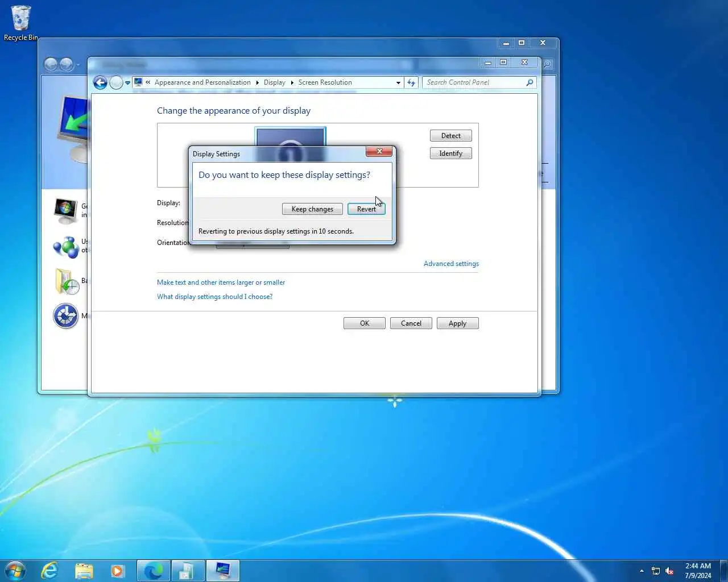Image resolution: width=728 pixels, height=582 pixels.
Task: Click the Identify button
Action: 451,153
